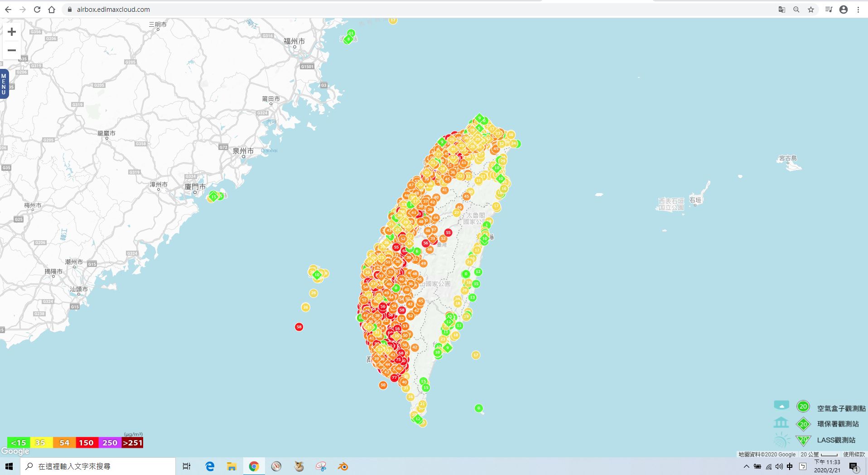Click the airbox.edimaxcloud.com address bar
The height and width of the screenshot is (475, 868).
coord(113,10)
